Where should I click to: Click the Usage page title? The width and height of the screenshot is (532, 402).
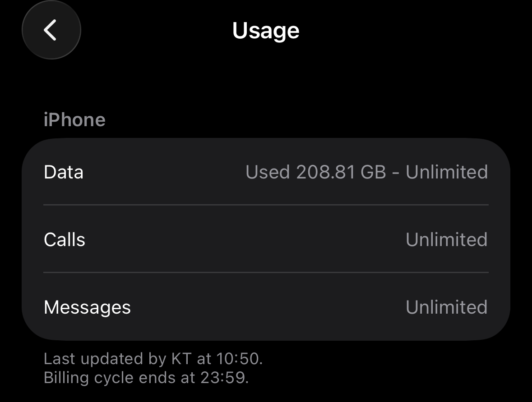coord(266,30)
